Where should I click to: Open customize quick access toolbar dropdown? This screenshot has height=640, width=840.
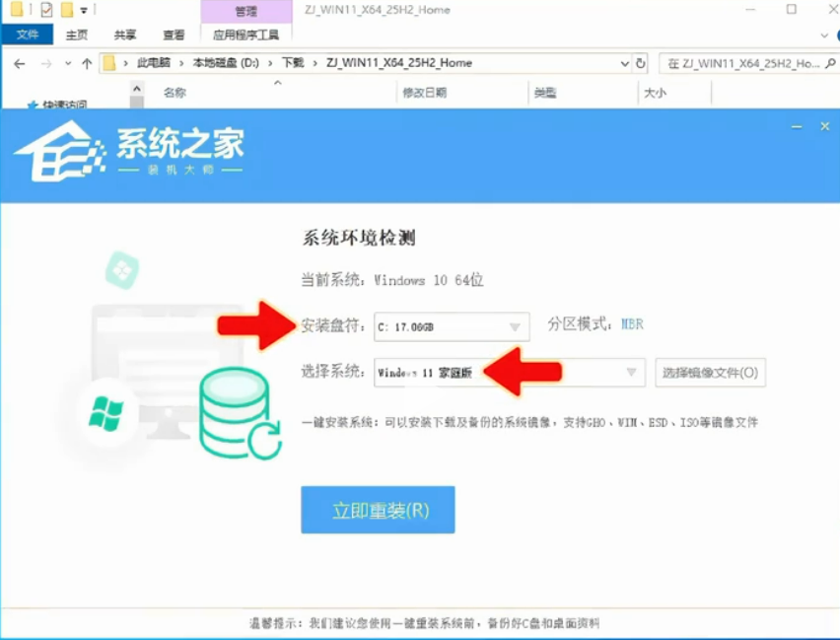pos(84,10)
